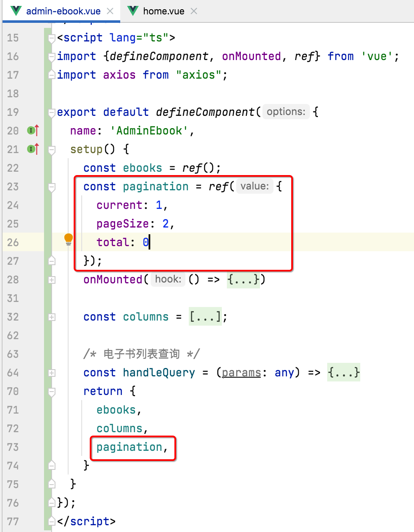The image size is (414, 532).
Task: Expand the folded handleQuery function on line 64
Action: (x=52, y=373)
